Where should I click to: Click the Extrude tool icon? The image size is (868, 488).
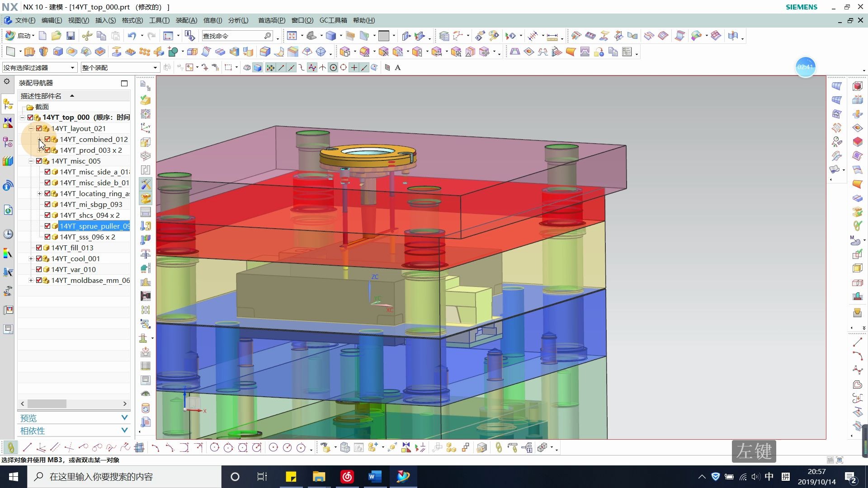pyautogui.click(x=29, y=52)
